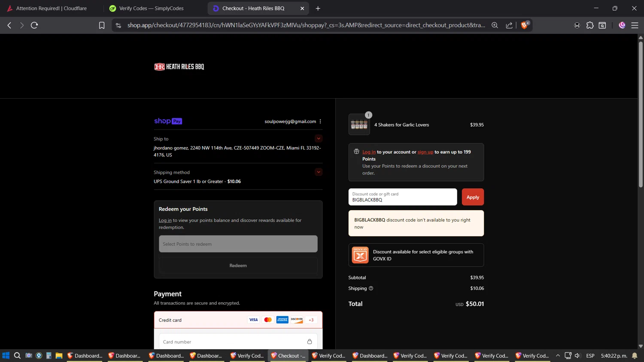
Task: Open the Windows Start menu
Action: 6,356
